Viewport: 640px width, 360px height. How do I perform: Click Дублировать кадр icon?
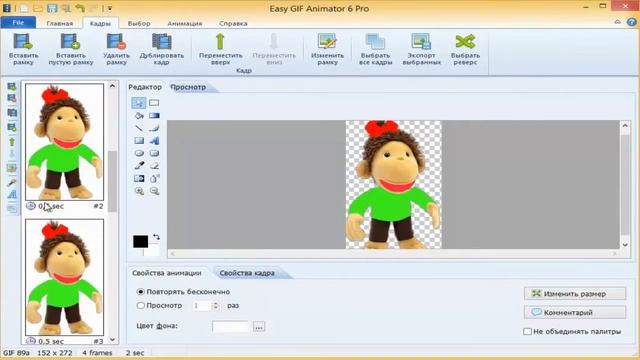162,42
